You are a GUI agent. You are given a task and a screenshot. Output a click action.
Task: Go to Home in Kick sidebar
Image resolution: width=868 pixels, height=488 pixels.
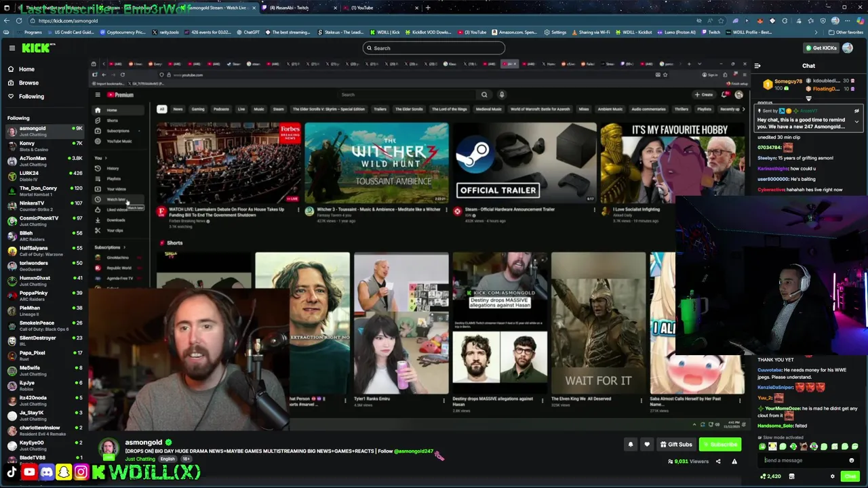pos(26,69)
